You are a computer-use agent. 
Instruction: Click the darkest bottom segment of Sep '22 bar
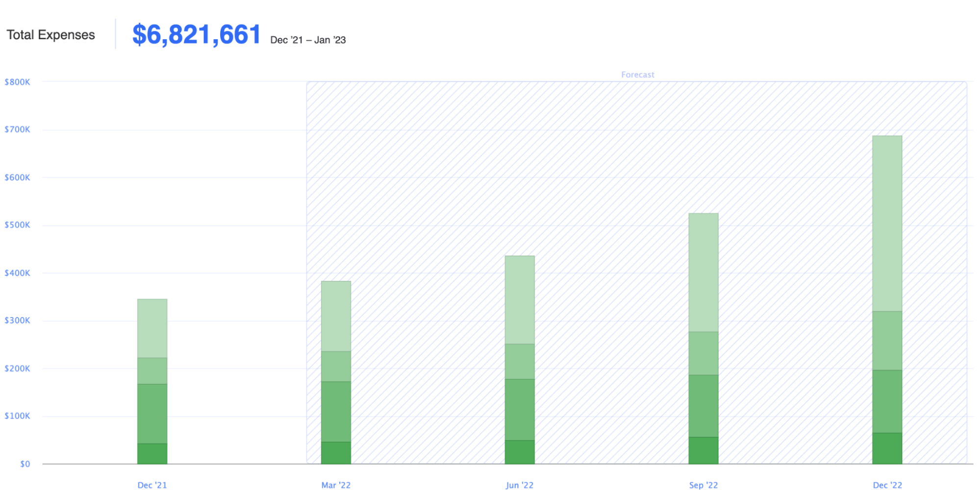[x=703, y=450]
